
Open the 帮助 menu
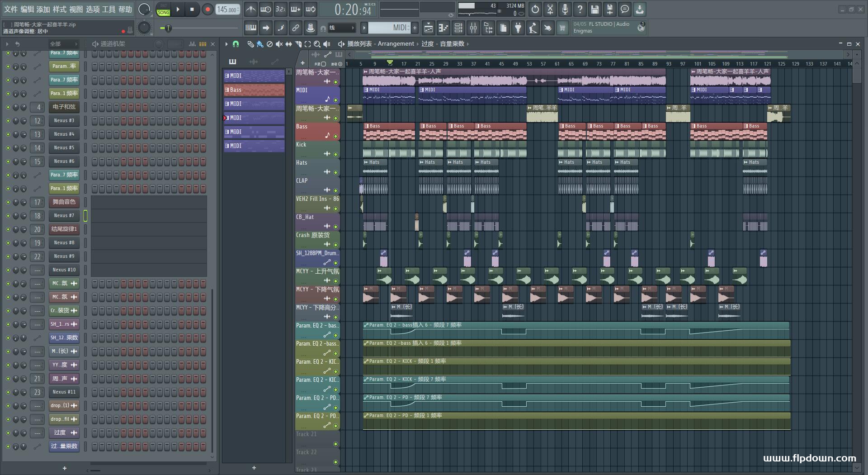click(125, 9)
